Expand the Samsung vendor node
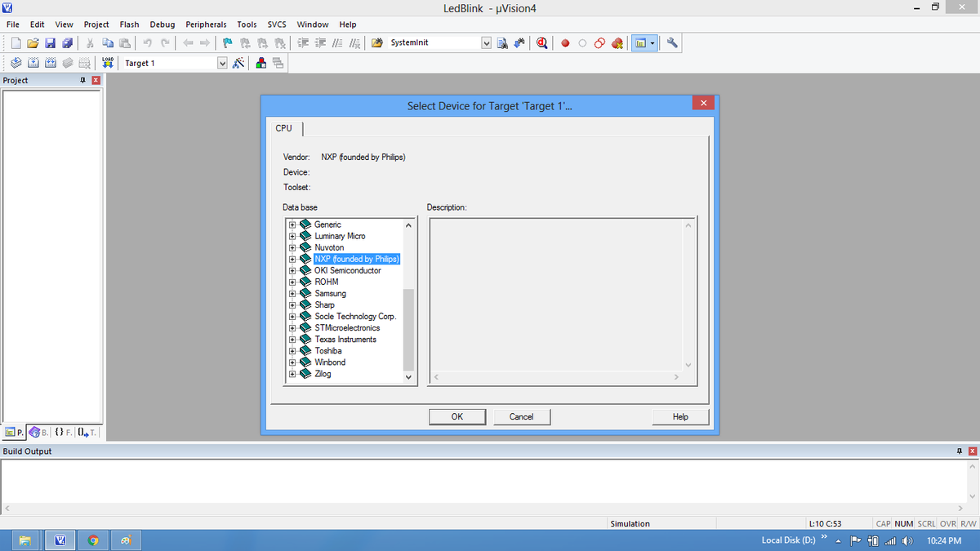 coord(292,293)
